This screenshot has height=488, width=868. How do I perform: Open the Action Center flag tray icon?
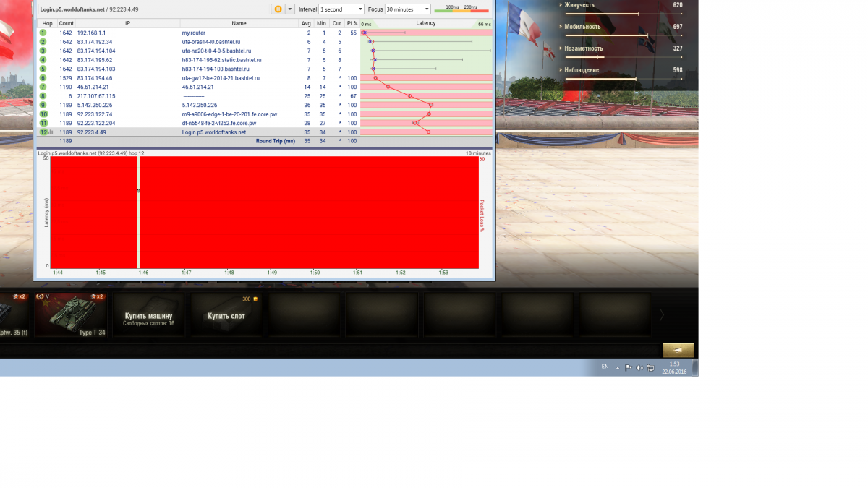[629, 368]
